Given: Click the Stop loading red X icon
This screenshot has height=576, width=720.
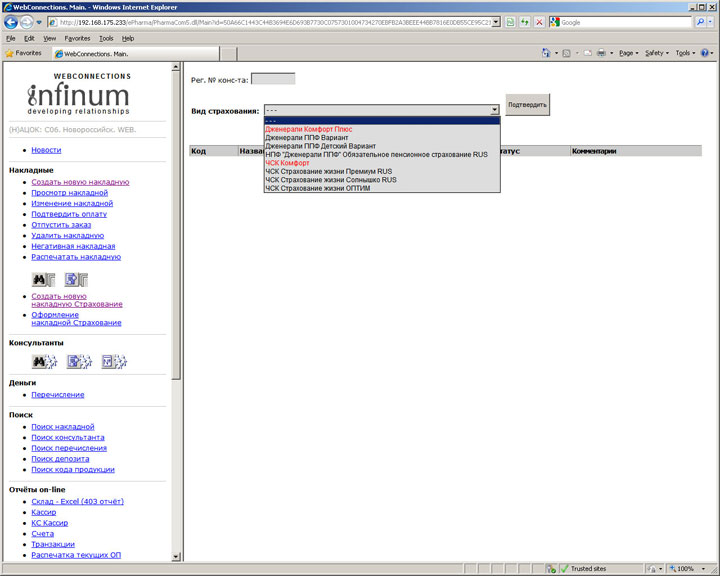Looking at the screenshot, I should tap(540, 22).
